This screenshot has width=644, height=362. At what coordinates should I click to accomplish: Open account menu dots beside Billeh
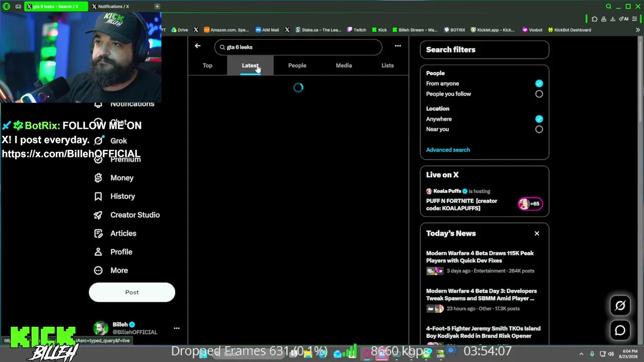point(177,328)
